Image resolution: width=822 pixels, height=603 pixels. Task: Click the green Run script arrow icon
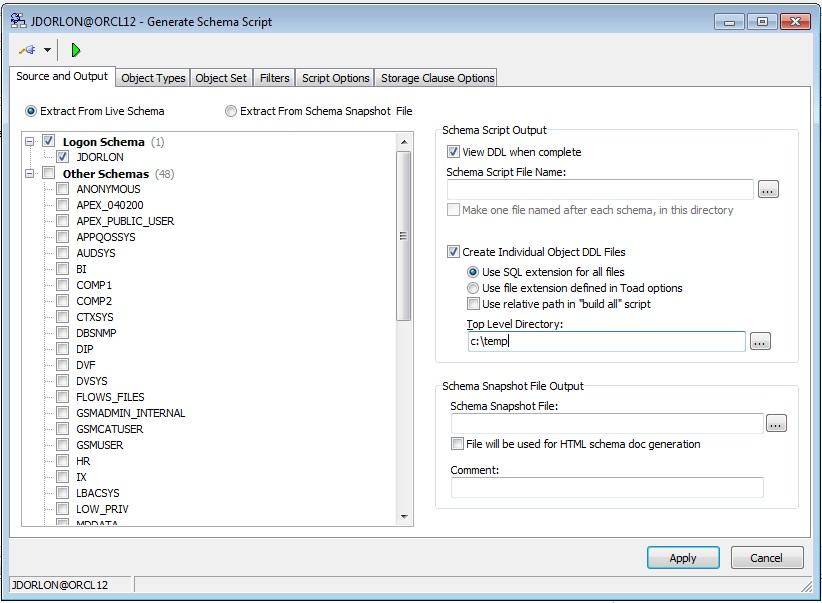pos(76,50)
